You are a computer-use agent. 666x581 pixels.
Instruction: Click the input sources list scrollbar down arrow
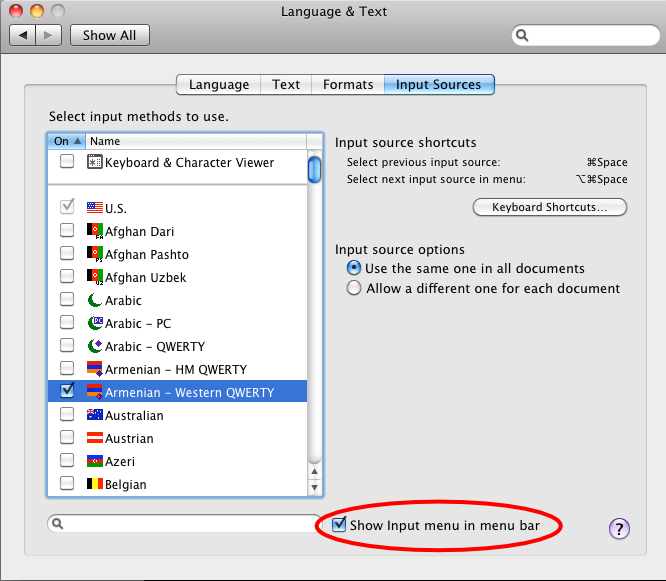tap(314, 487)
